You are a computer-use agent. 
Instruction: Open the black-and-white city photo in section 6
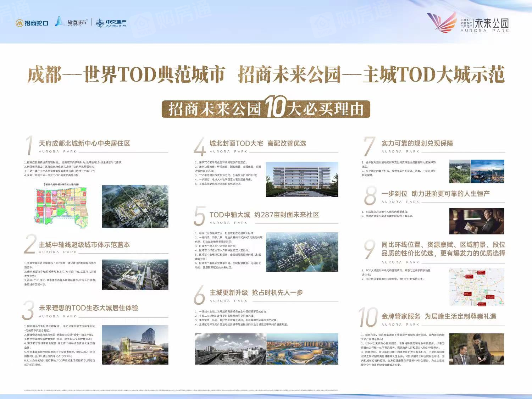[x=231, y=349]
